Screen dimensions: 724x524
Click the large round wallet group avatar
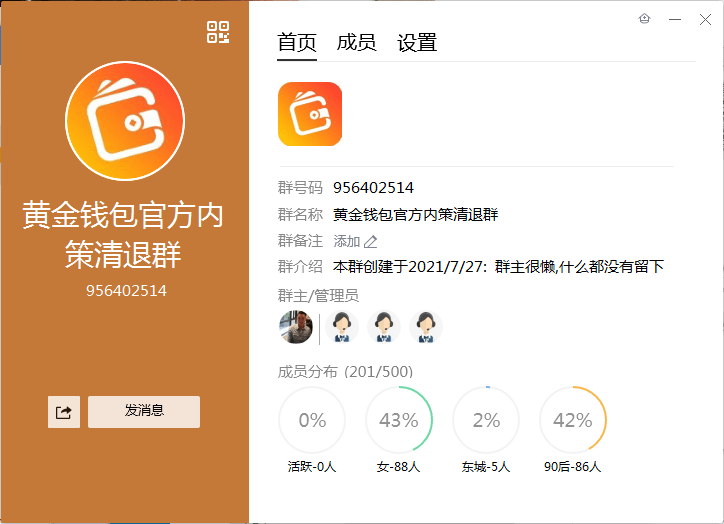point(125,121)
